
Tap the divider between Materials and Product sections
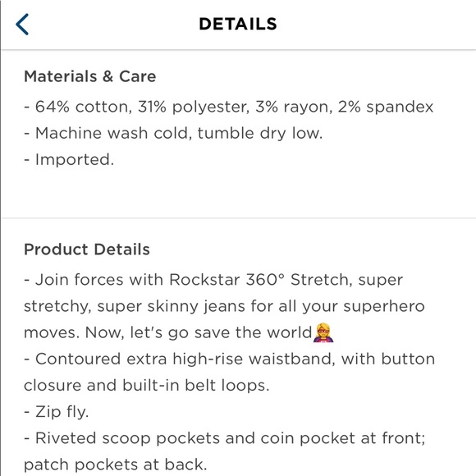click(x=239, y=217)
